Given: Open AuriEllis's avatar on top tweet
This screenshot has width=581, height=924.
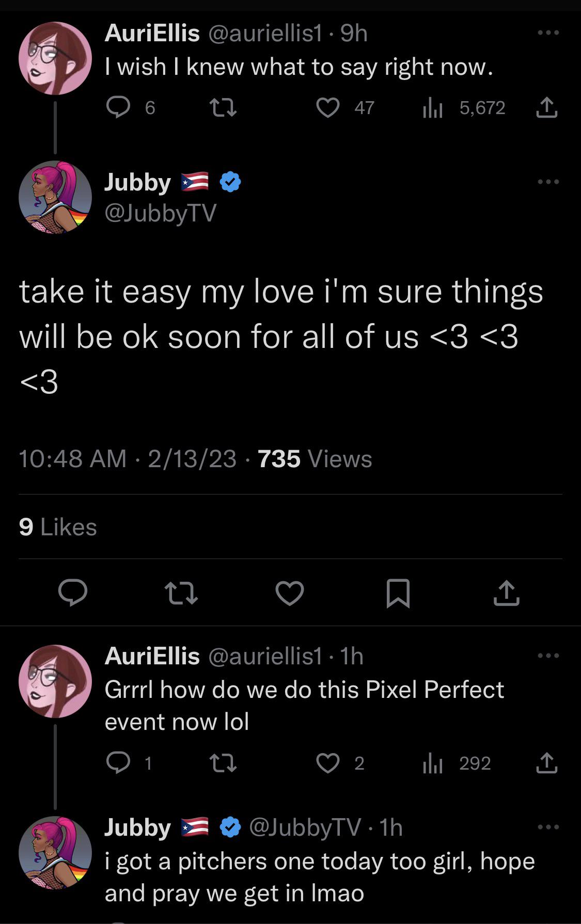Looking at the screenshot, I should [55, 58].
